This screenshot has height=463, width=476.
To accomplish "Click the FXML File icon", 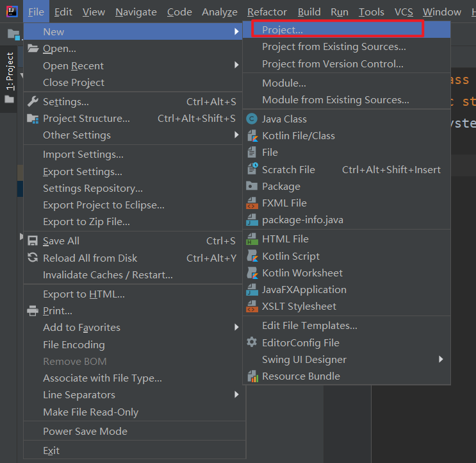I will point(252,203).
